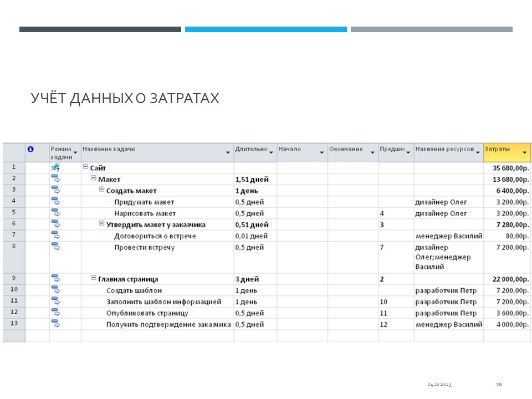Click the task mode icon for Получить подтверждение заказчика
The height and width of the screenshot is (399, 532).
tap(55, 324)
